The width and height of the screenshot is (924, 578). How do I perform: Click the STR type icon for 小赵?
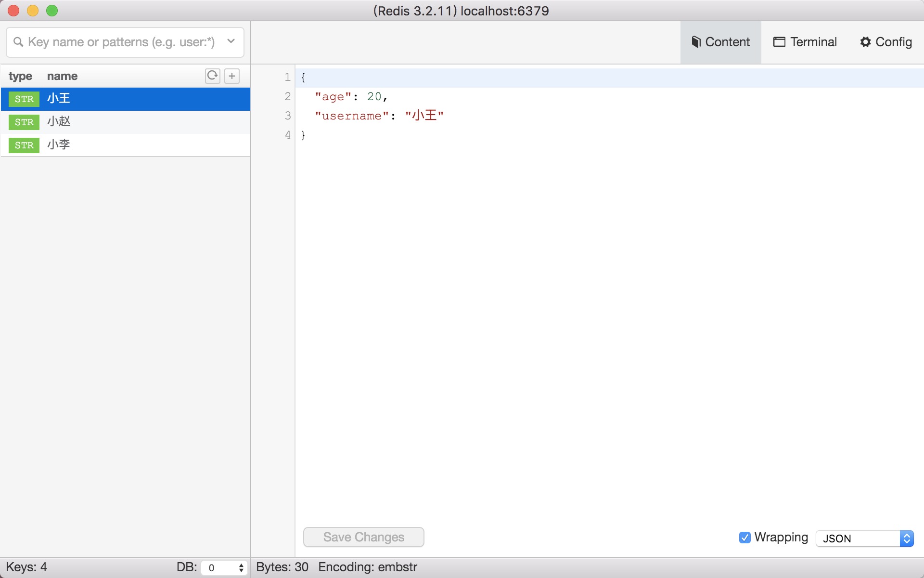tap(23, 121)
